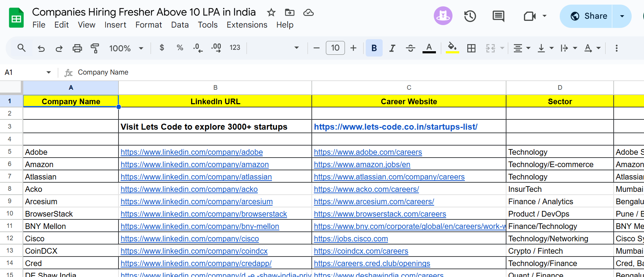This screenshot has width=644, height=277.
Task: Print the spreadsheet
Action: (x=77, y=48)
